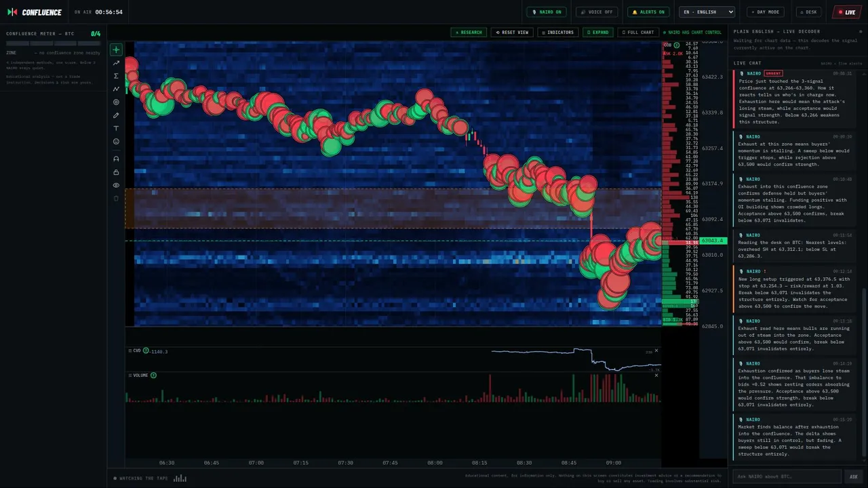Open the Full Chart view
868x488 pixels.
[x=638, y=33]
